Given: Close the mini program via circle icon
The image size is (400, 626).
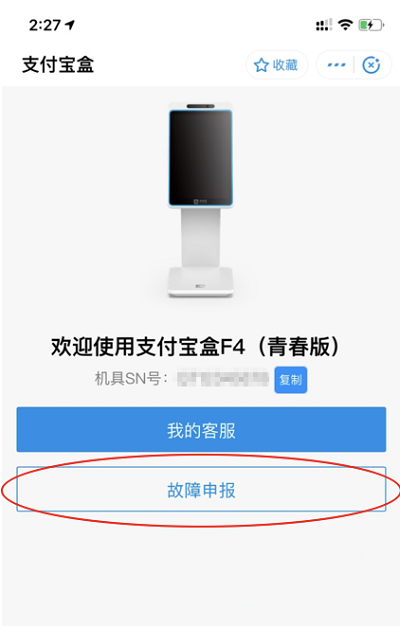Looking at the screenshot, I should tap(371, 65).
